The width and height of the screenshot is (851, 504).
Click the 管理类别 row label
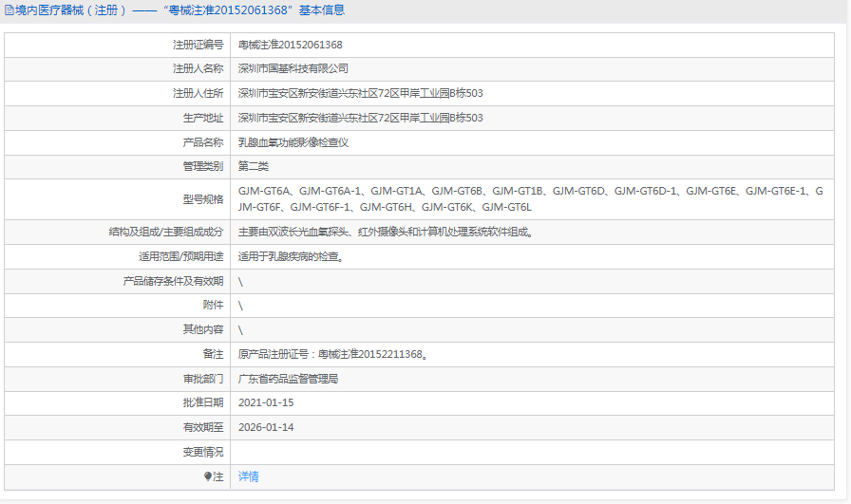[203, 166]
